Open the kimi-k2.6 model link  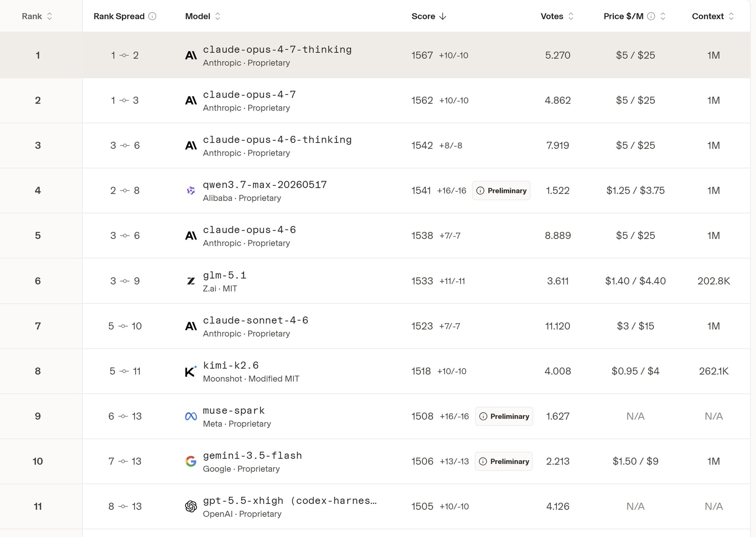tap(231, 365)
